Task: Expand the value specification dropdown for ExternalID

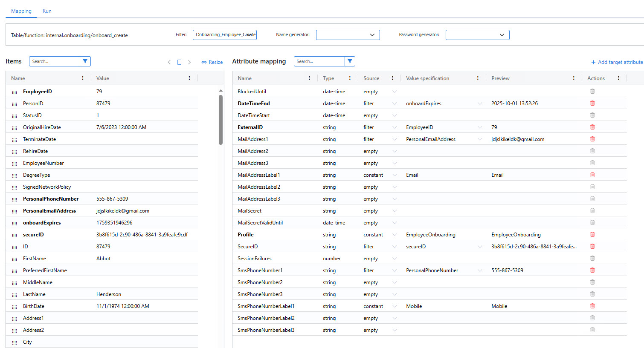Action: click(480, 127)
